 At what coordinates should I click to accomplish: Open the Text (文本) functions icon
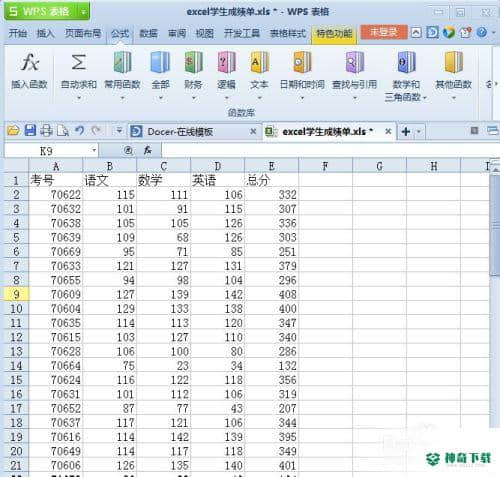259,62
